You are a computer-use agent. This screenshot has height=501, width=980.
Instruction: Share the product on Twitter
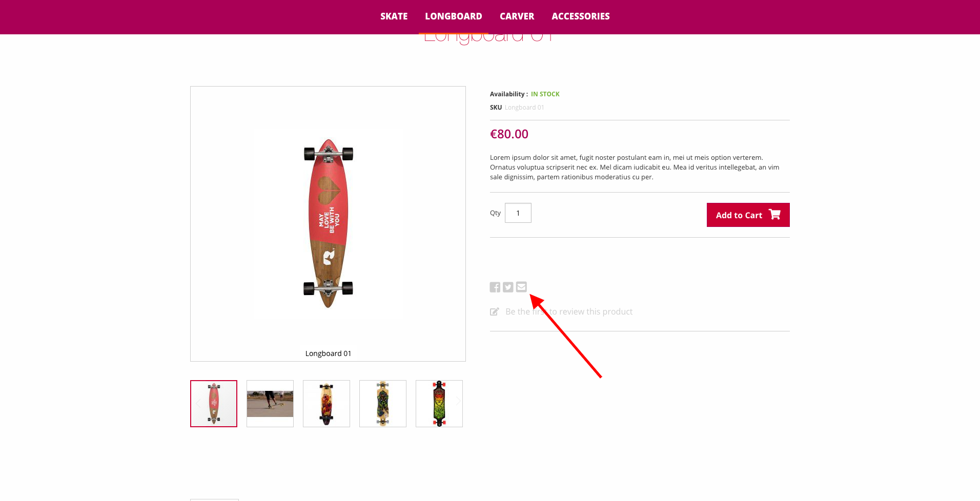[x=508, y=287]
